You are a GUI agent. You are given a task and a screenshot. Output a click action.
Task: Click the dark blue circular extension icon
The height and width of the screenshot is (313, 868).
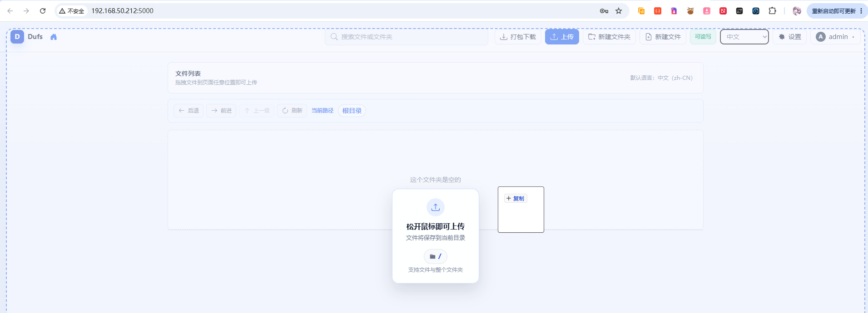pos(756,11)
